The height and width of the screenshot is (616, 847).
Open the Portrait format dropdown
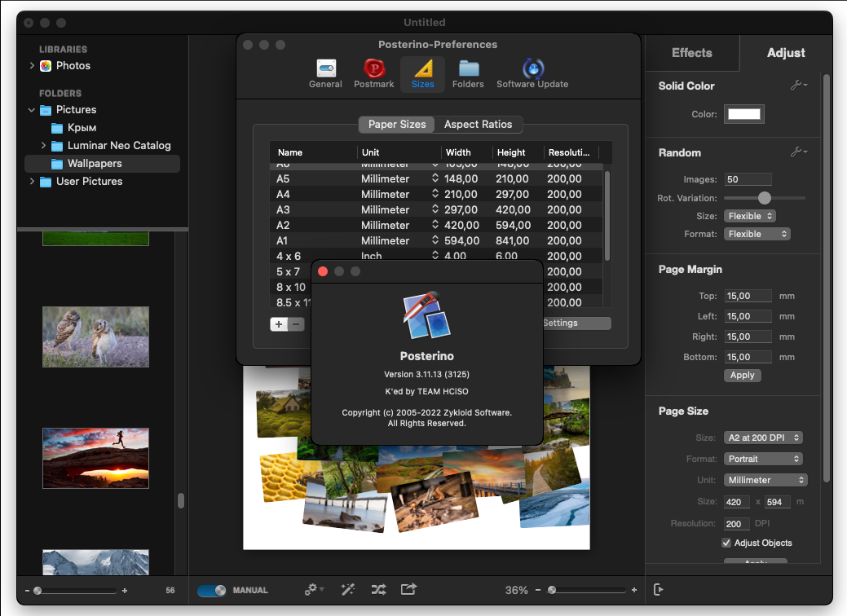pyautogui.click(x=763, y=459)
